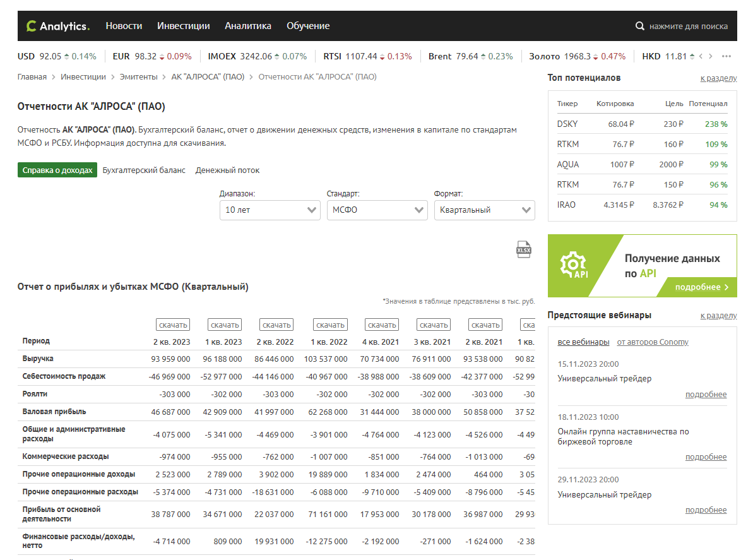Viewport: 753px width, 560px height.
Task: Open ticker options three-dot icon
Action: pos(726,56)
